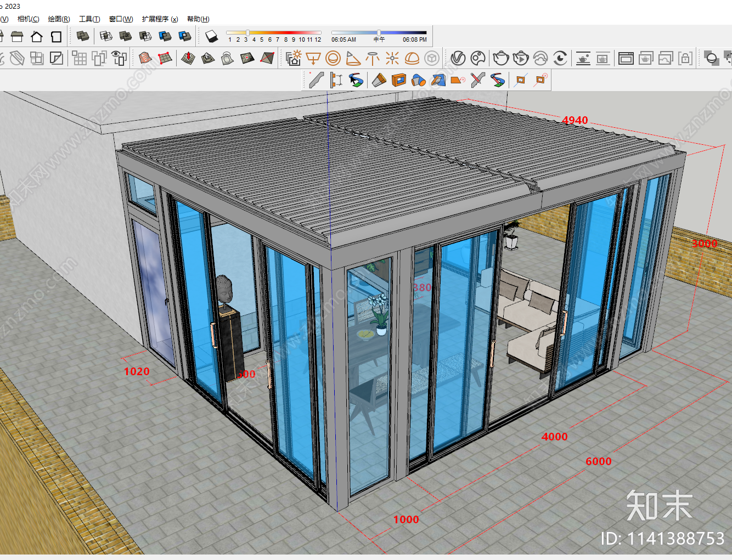Show the V-Ray Frame Buffer
Viewport: 732px width, 560px height.
626,58
